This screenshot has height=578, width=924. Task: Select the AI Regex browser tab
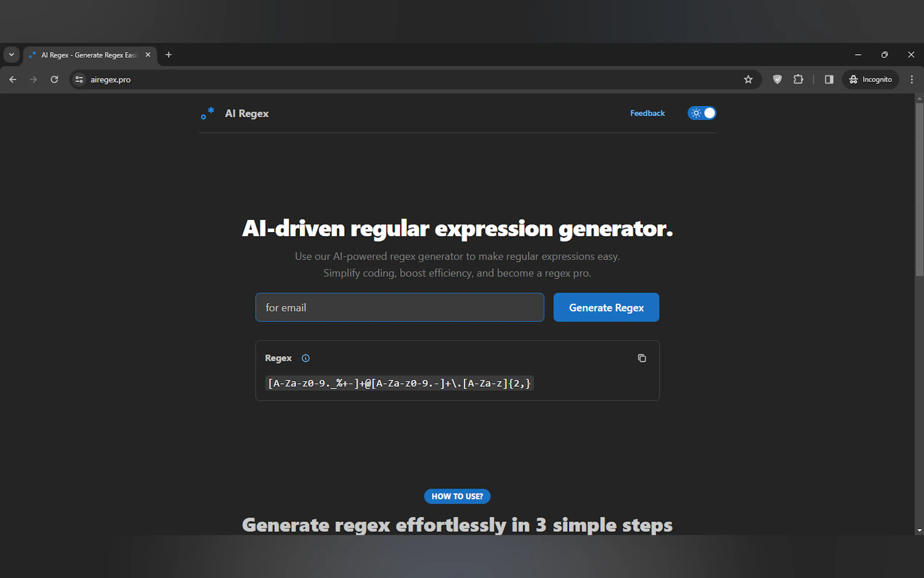(x=89, y=55)
